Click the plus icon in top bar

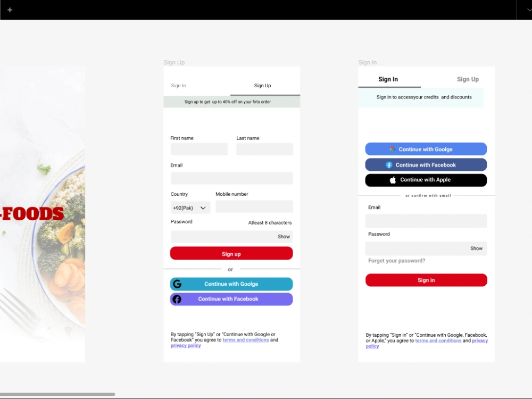(x=10, y=10)
